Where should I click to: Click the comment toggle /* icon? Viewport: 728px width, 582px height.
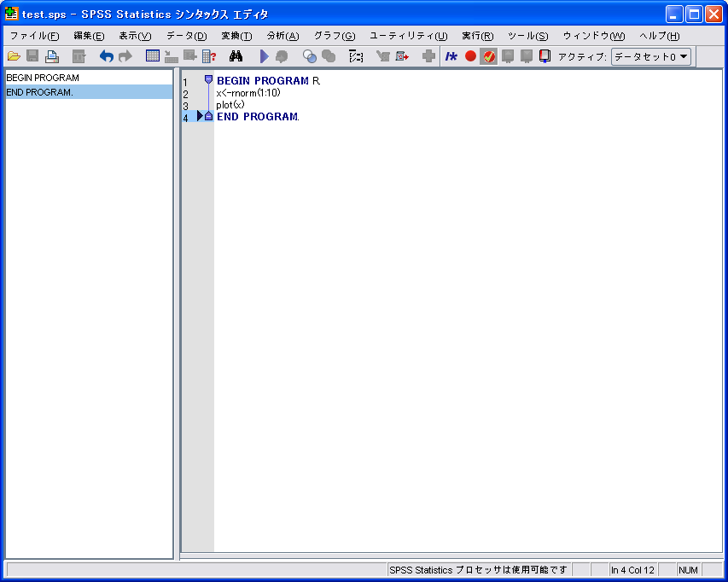coord(451,56)
